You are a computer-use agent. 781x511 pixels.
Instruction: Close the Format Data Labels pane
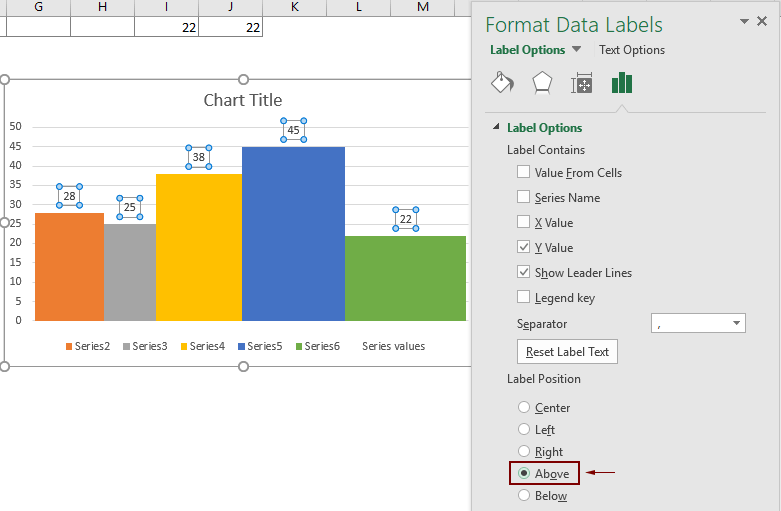coord(762,21)
